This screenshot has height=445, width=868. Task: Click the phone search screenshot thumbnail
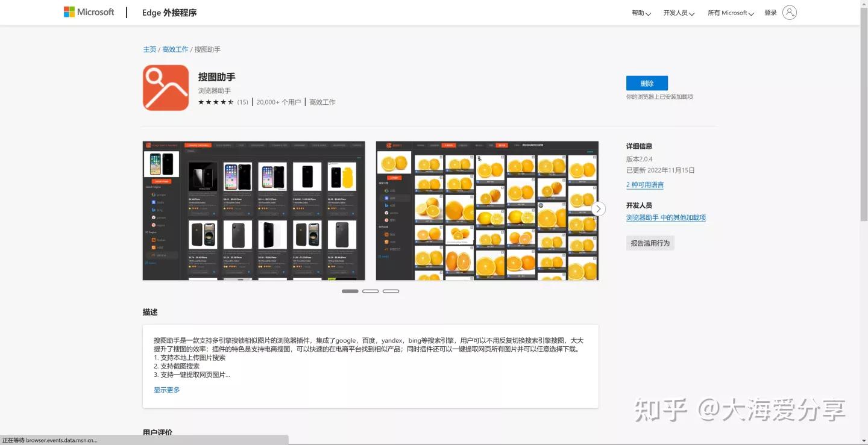pos(253,210)
